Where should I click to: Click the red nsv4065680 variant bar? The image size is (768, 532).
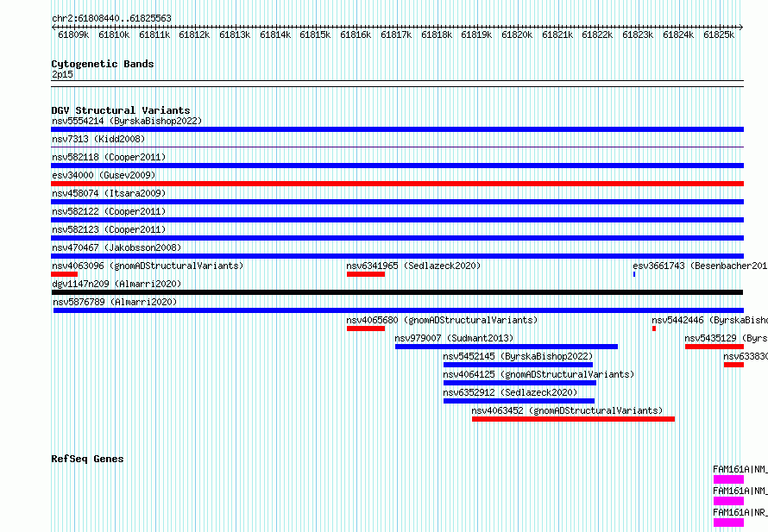366,329
